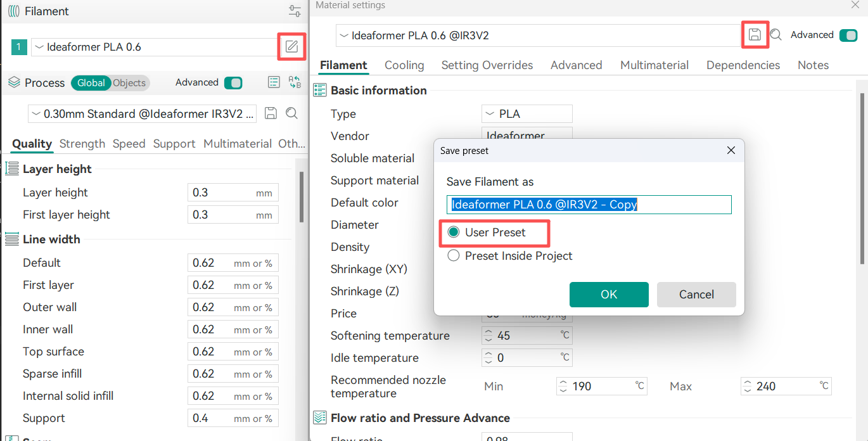Click the First layer line width field
The image size is (868, 441).
(233, 285)
